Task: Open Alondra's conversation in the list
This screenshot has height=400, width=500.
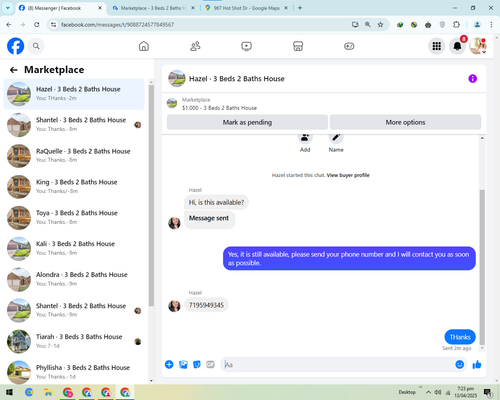Action: tap(74, 279)
